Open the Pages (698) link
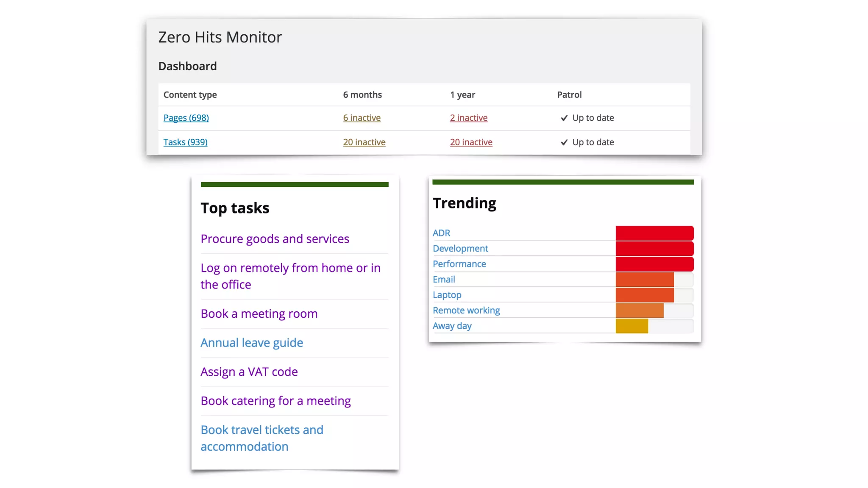Image resolution: width=868 pixels, height=488 pixels. pos(186,118)
